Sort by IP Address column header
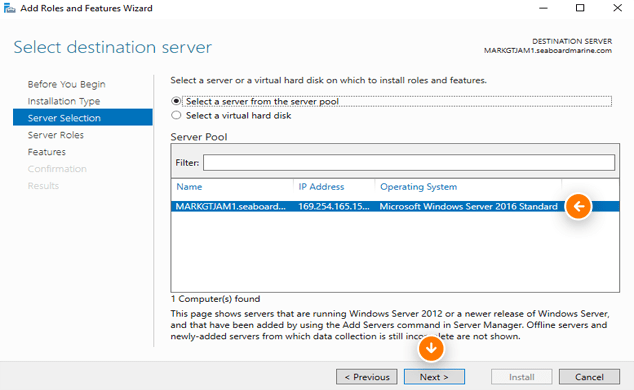Screen dimensions: 634x390 click(334, 187)
